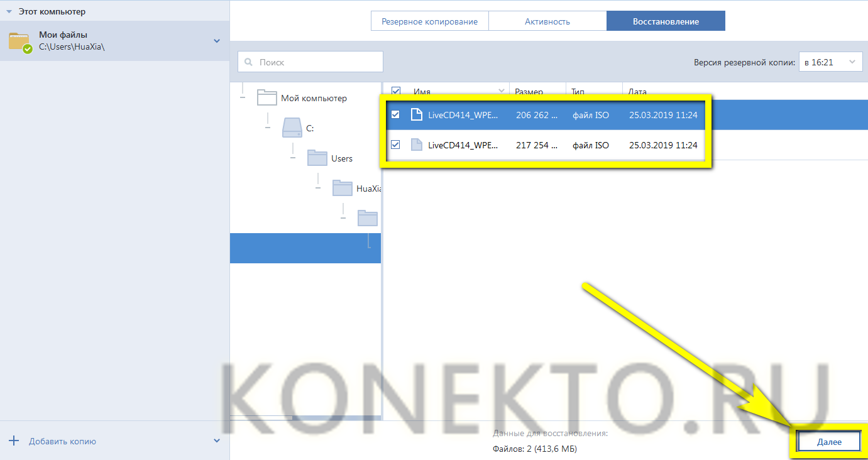Click the C: drive icon in tree
Screen dimensions: 868x460
click(x=292, y=128)
